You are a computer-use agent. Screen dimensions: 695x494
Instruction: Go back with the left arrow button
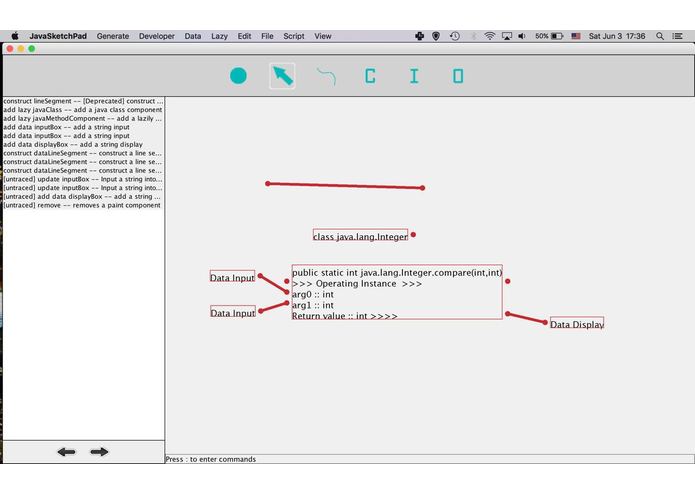point(66,452)
